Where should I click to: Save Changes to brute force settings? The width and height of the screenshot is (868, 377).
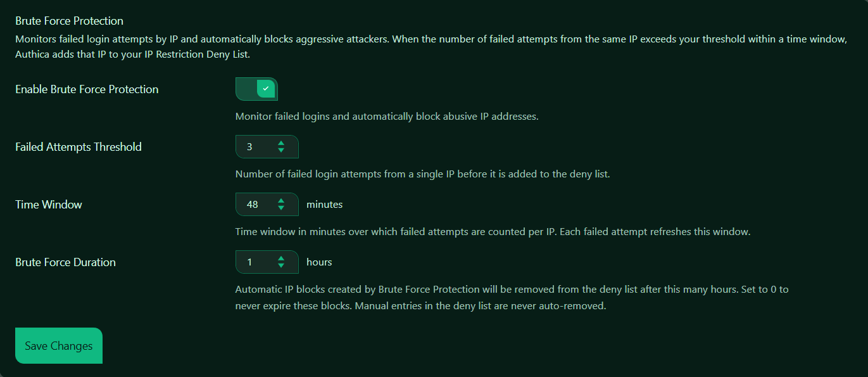(x=59, y=346)
